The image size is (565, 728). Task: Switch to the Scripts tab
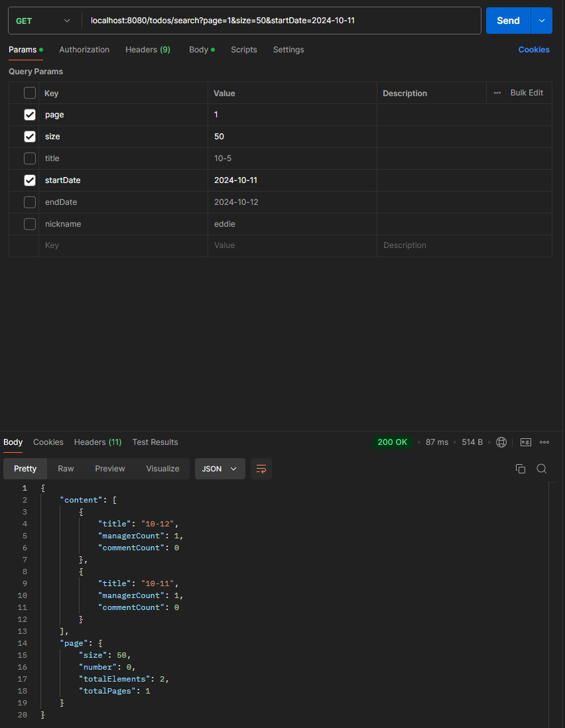point(244,50)
